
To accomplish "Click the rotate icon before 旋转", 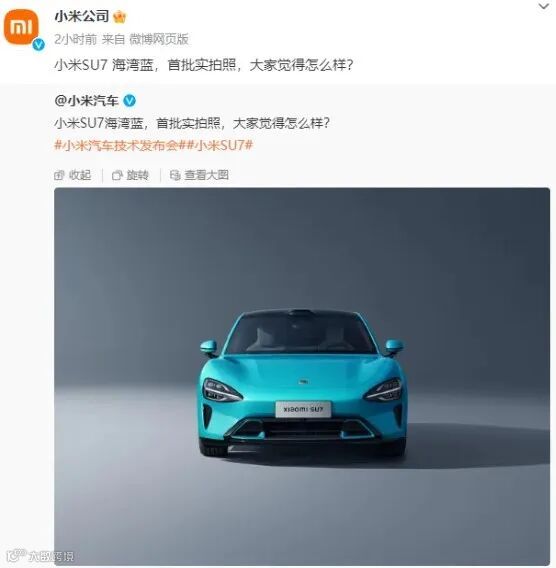I will click(117, 175).
